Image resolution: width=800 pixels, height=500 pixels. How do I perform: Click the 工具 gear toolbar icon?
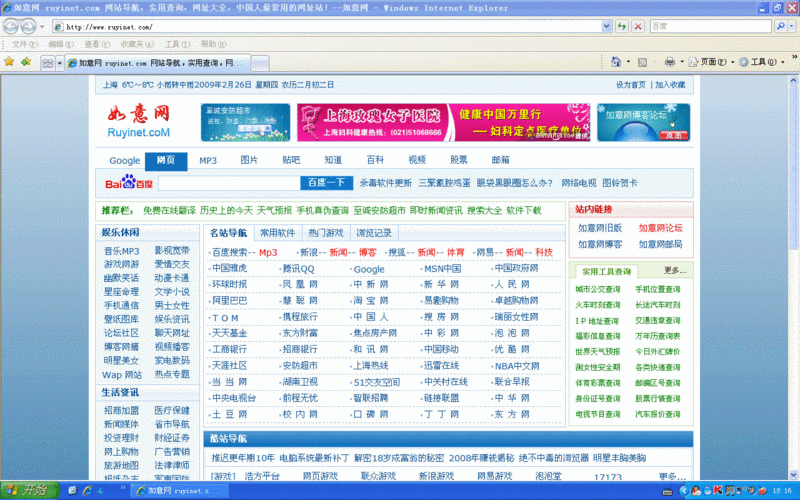[x=743, y=62]
